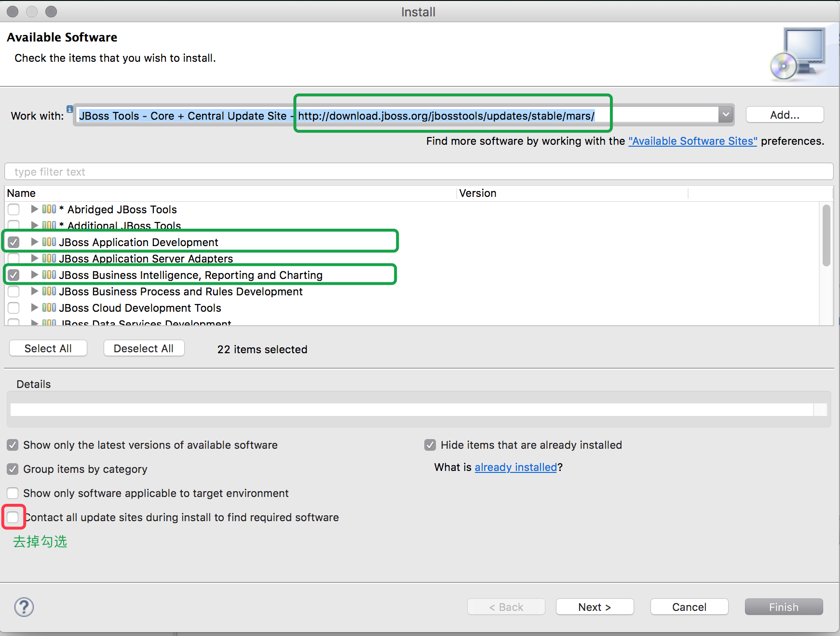The height and width of the screenshot is (636, 840).
Task: Click the Finish button
Action: coord(784,607)
